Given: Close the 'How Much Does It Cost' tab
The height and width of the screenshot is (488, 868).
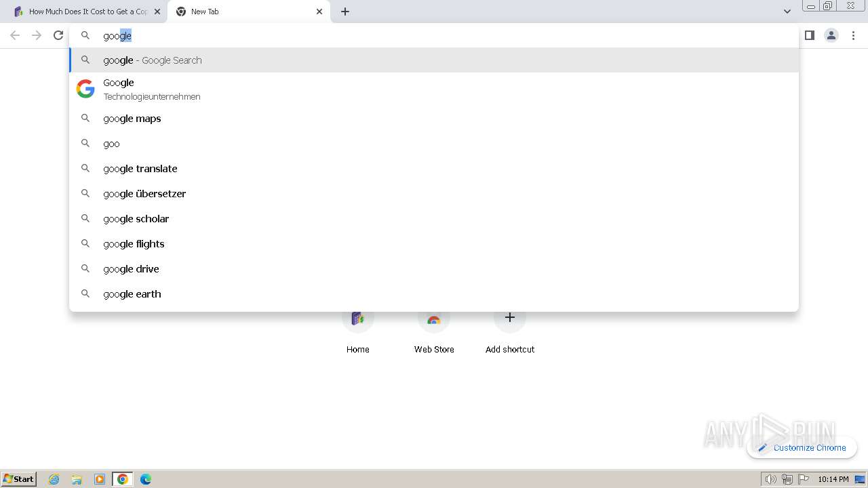Looking at the screenshot, I should click(157, 12).
